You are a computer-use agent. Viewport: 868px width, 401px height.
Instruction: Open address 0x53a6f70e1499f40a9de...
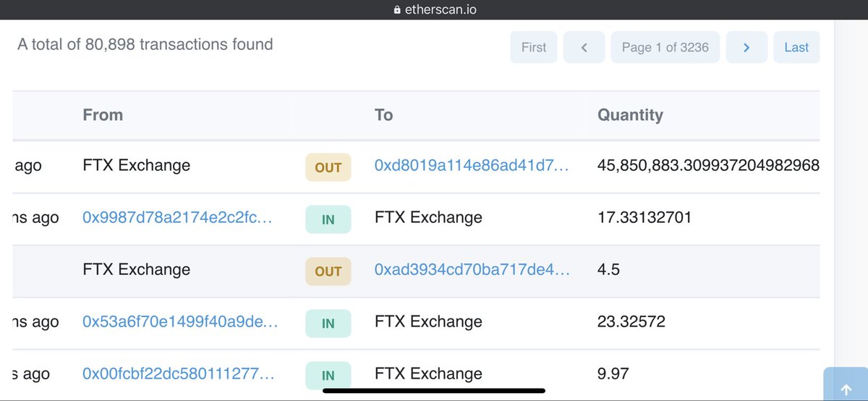[180, 322]
